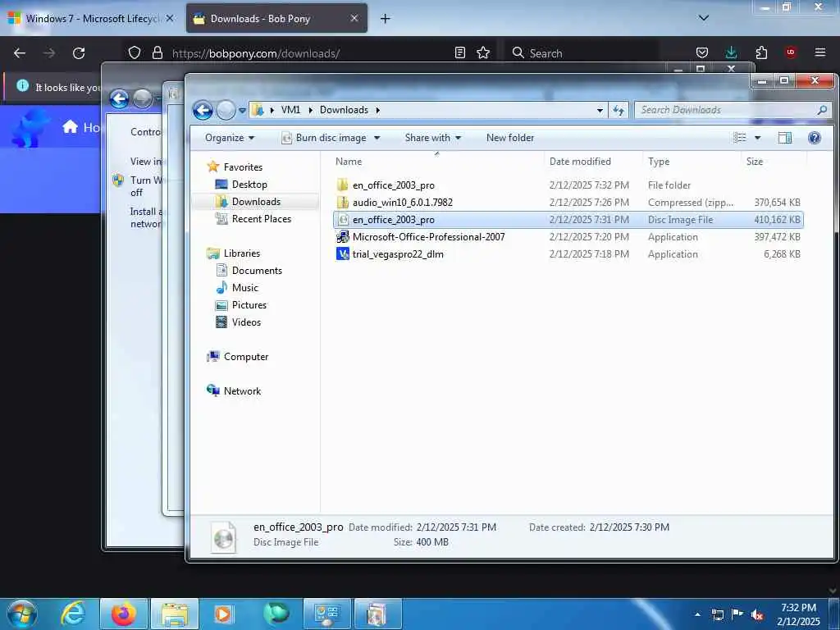Screen dimensions: 840x630
Task: Open Recent Places in navigation pane
Action: (x=262, y=218)
